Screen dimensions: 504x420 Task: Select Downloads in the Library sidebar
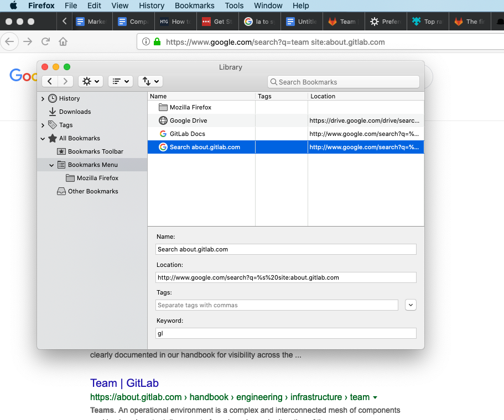(75, 112)
